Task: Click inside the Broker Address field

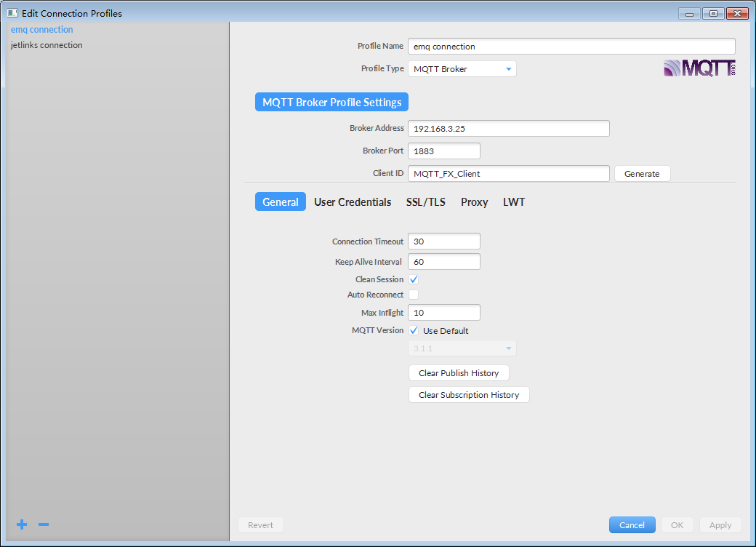Action: point(507,128)
